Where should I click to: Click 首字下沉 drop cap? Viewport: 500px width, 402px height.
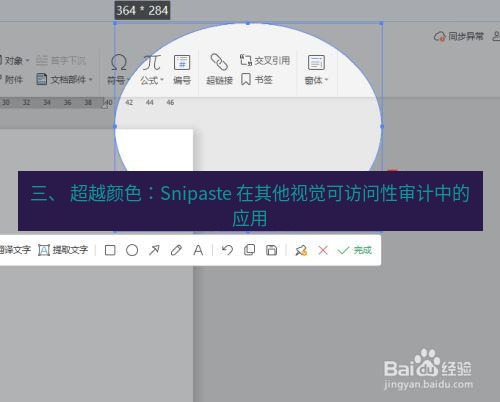[x=61, y=60]
